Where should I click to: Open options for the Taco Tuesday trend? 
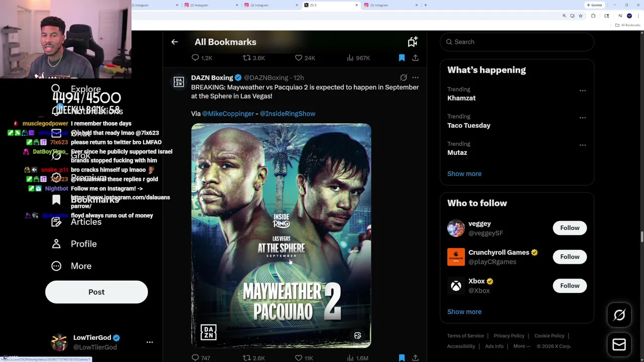pyautogui.click(x=582, y=118)
